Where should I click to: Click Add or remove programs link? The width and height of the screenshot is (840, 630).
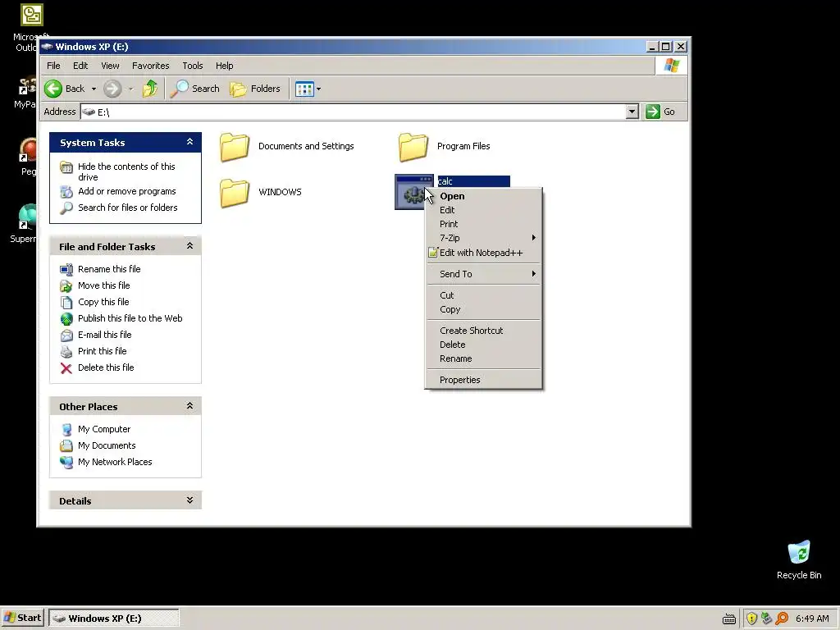click(x=127, y=191)
